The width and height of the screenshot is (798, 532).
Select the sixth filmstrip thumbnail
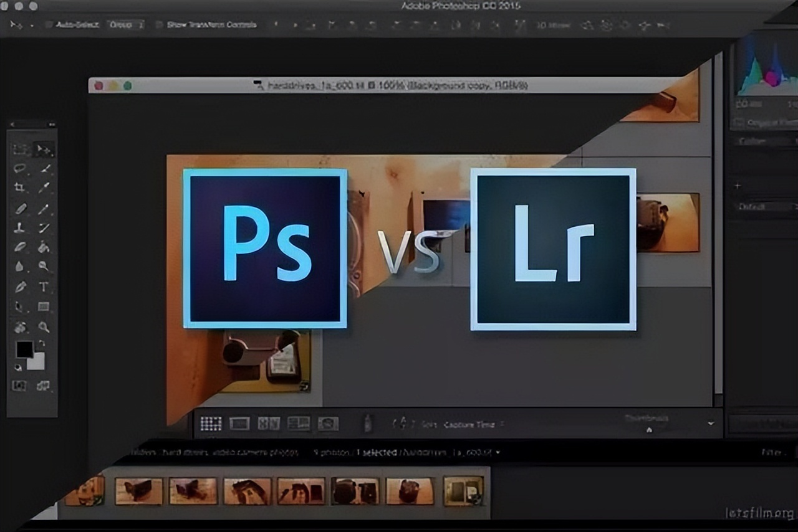(x=355, y=491)
